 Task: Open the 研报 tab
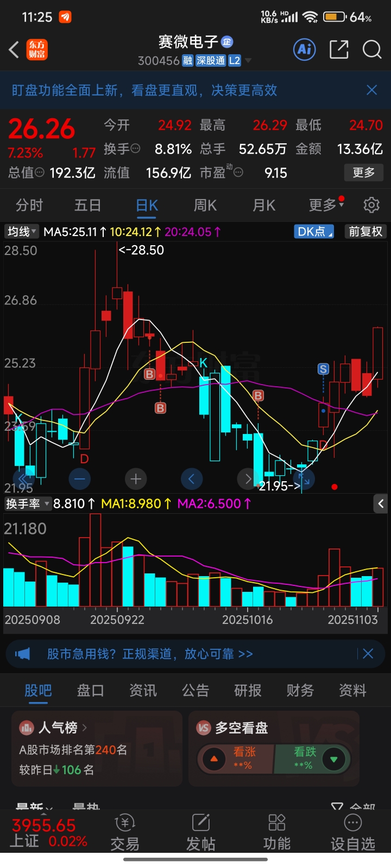[x=248, y=690]
